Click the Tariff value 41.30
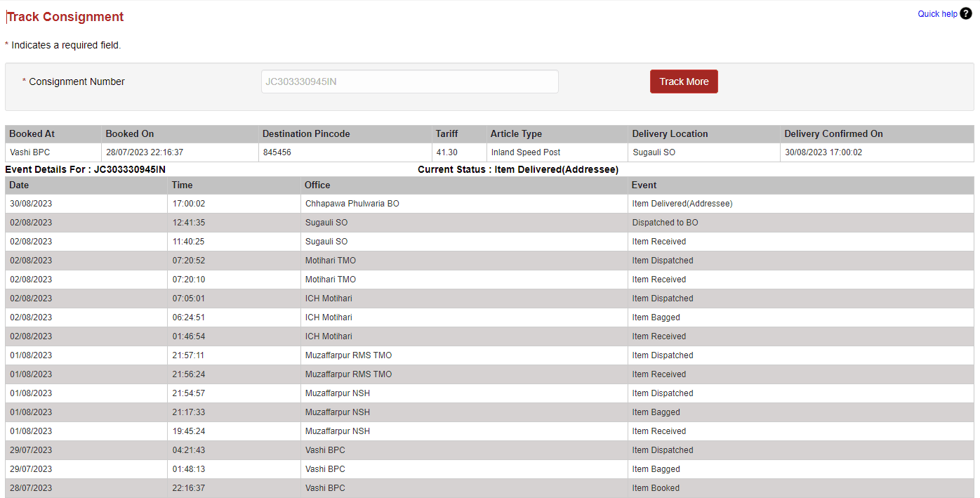Viewport: 980px width, 498px height. tap(446, 152)
